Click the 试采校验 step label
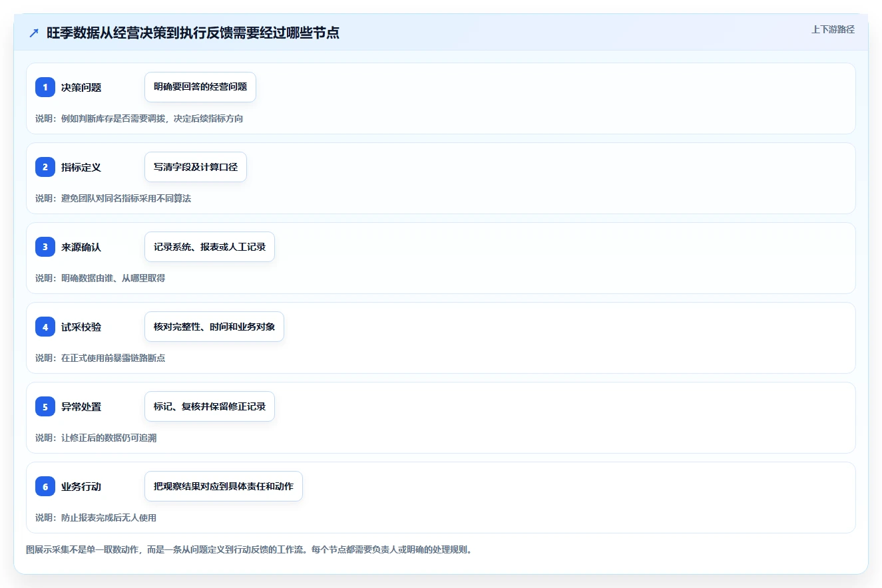The width and height of the screenshot is (882, 588). point(81,327)
